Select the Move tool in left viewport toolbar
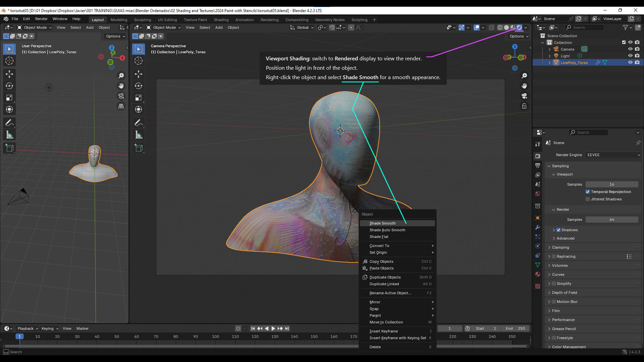This screenshot has width=644, height=362. pyautogui.click(x=9, y=74)
